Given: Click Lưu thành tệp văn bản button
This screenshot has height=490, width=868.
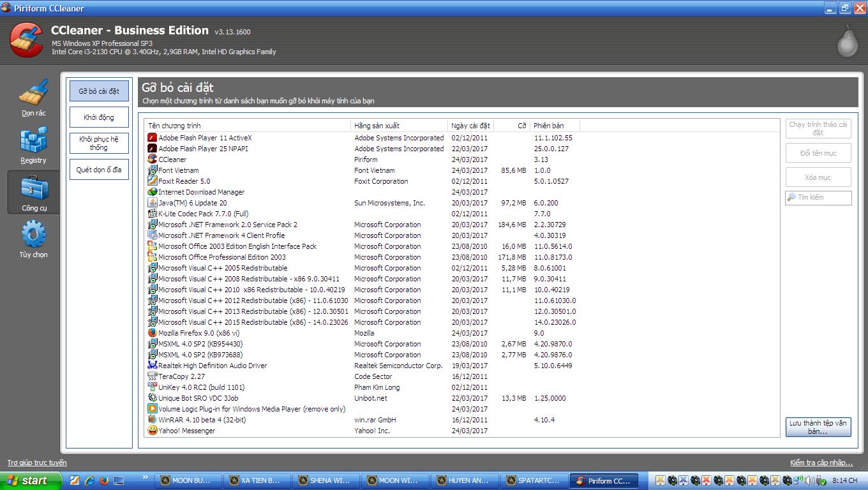Looking at the screenshot, I should 818,427.
